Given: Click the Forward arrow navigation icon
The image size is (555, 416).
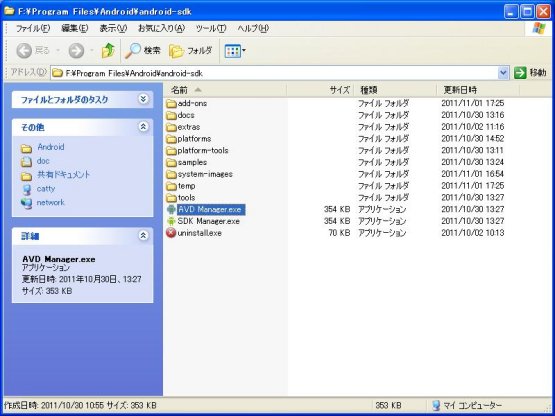Looking at the screenshot, I should (76, 51).
